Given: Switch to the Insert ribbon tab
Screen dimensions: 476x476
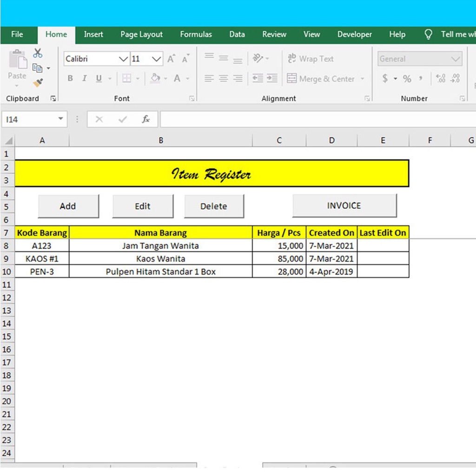Looking at the screenshot, I should [x=93, y=34].
